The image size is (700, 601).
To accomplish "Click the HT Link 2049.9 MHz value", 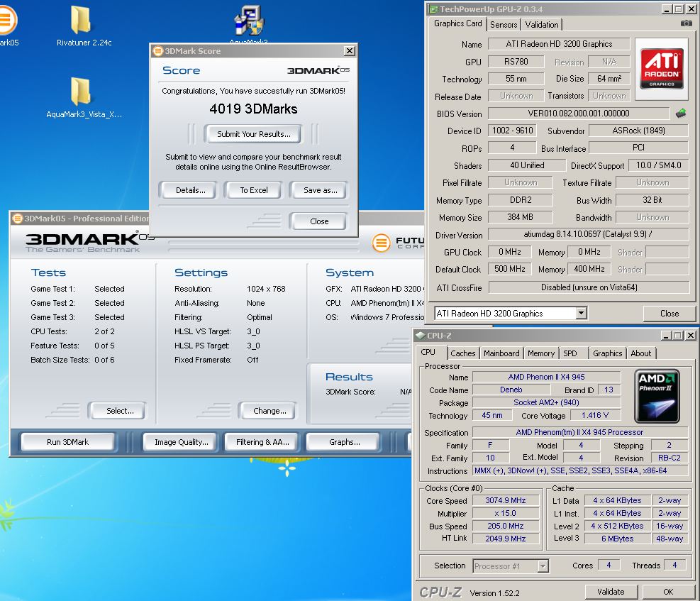I will click(506, 539).
